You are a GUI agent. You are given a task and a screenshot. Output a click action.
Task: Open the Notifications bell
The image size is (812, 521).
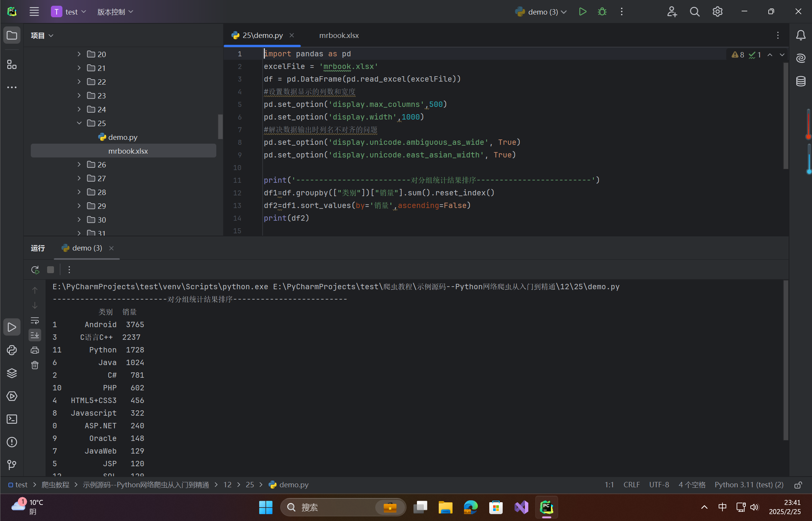[801, 35]
